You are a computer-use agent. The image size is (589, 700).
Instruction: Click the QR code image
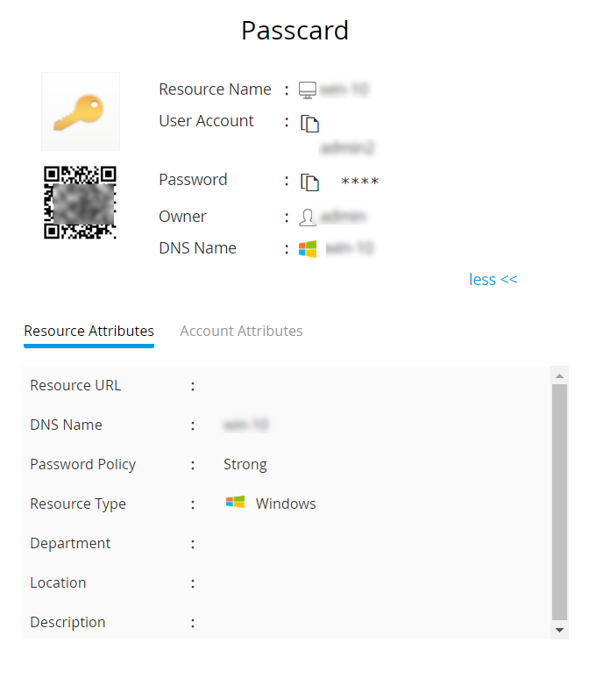click(80, 203)
